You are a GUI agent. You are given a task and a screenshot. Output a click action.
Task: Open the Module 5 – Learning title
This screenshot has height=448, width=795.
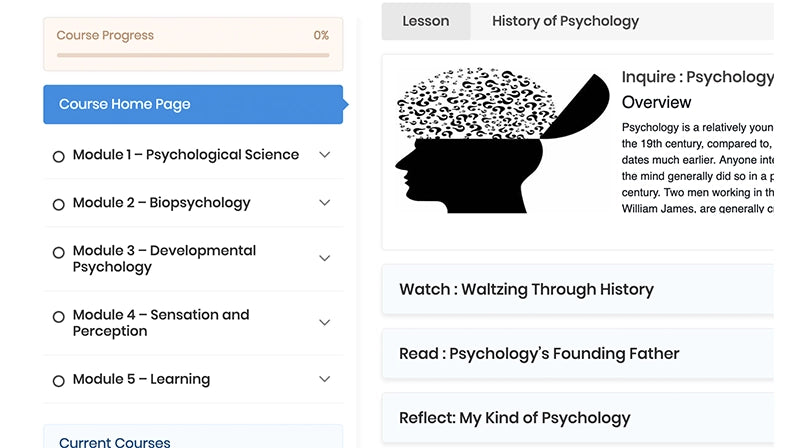pyautogui.click(x=141, y=379)
